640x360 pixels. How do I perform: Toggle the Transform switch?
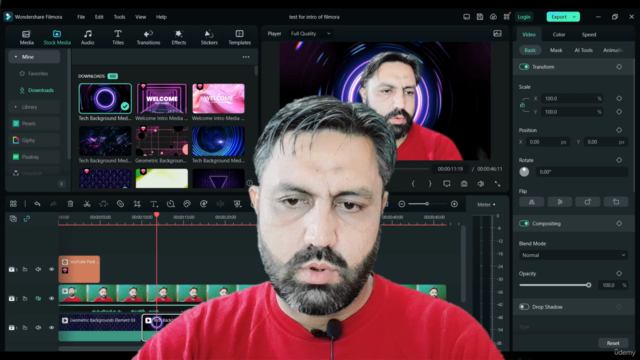coord(524,67)
